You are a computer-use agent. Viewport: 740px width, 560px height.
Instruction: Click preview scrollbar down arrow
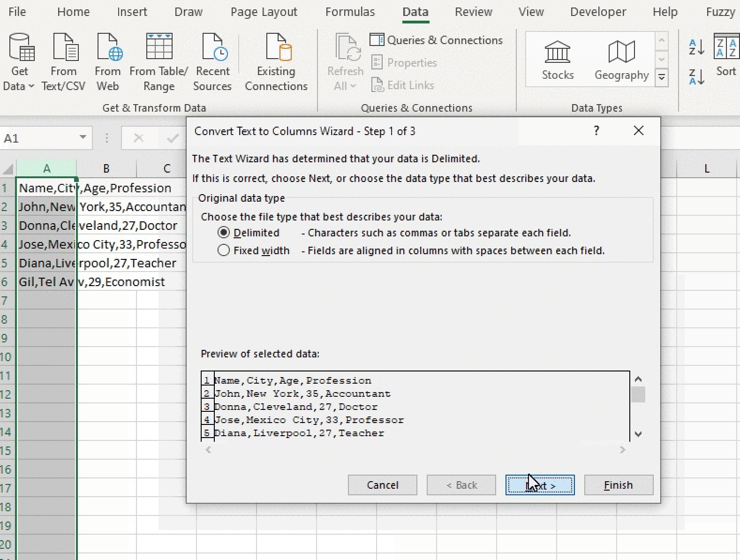(638, 434)
